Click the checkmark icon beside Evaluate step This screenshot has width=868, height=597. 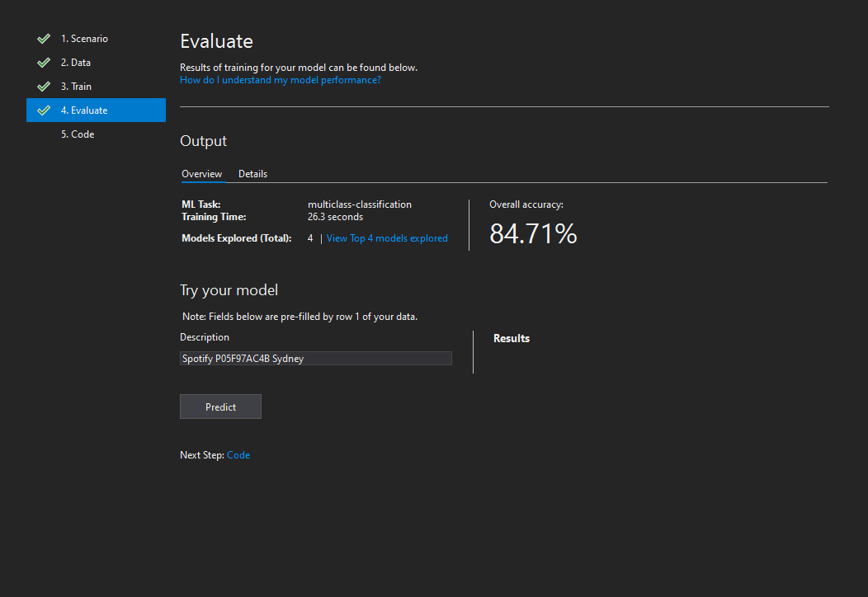click(x=44, y=110)
